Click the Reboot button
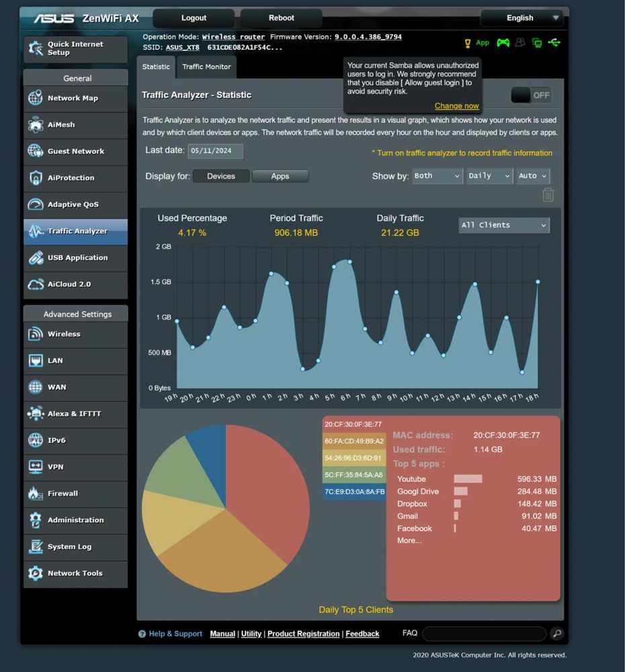This screenshot has width=625, height=672. (x=281, y=18)
